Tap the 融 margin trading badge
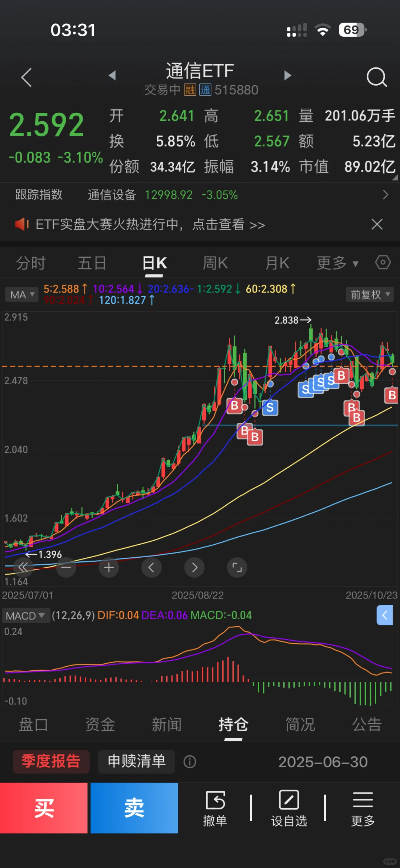This screenshot has height=868, width=400. pos(190,90)
